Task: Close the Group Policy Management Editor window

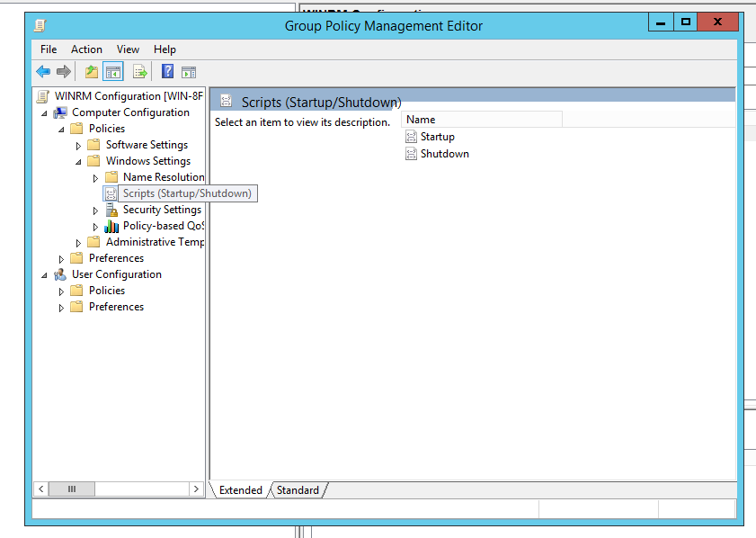Action: (718, 22)
